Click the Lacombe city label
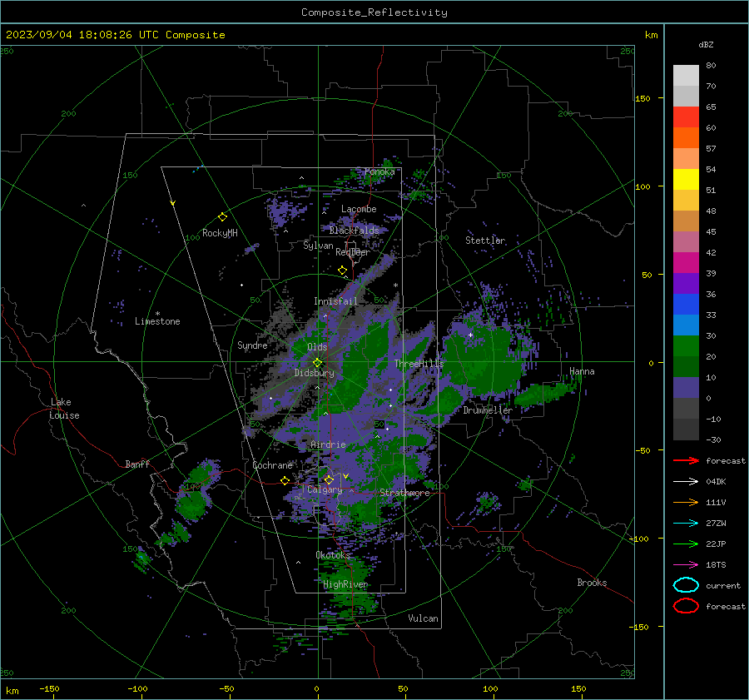The width and height of the screenshot is (749, 700). pyautogui.click(x=359, y=209)
